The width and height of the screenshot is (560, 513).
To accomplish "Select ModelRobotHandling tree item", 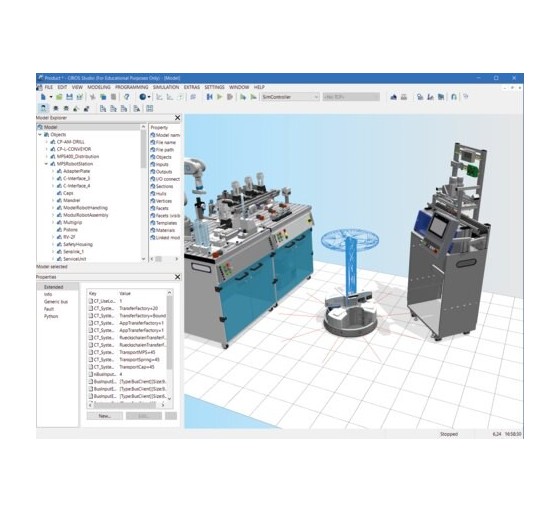I will pyautogui.click(x=85, y=208).
